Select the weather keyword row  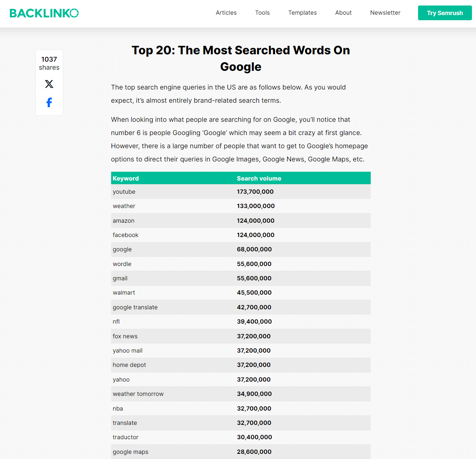pos(241,206)
